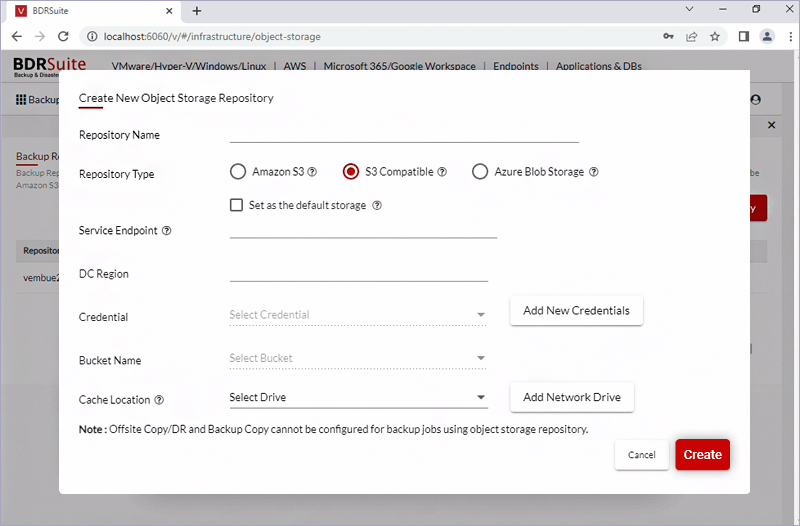Image resolution: width=800 pixels, height=526 pixels.
Task: Open the Select Bucket dropdown
Action: coord(358,358)
